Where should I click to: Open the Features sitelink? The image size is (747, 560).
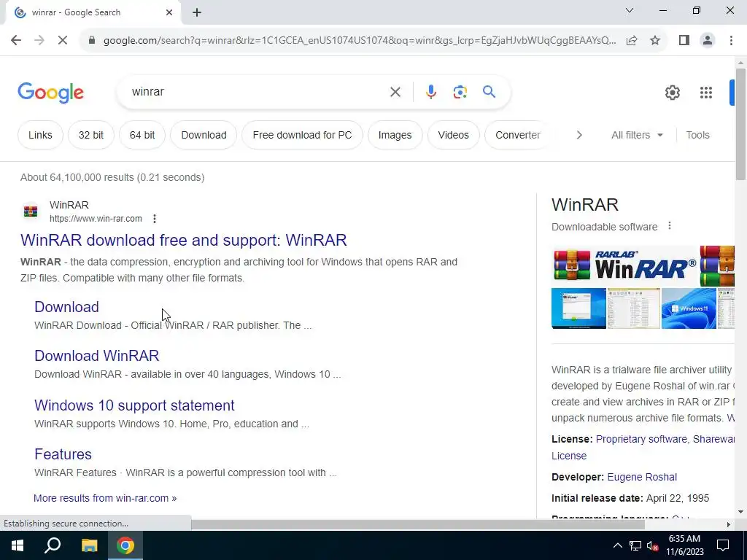[63, 455]
